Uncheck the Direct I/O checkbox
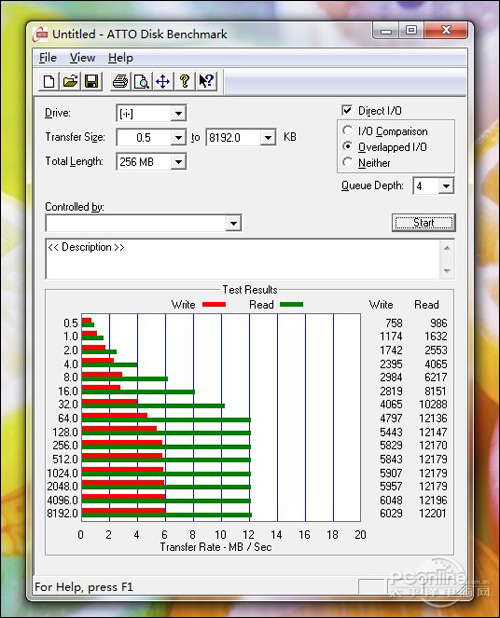 [347, 110]
